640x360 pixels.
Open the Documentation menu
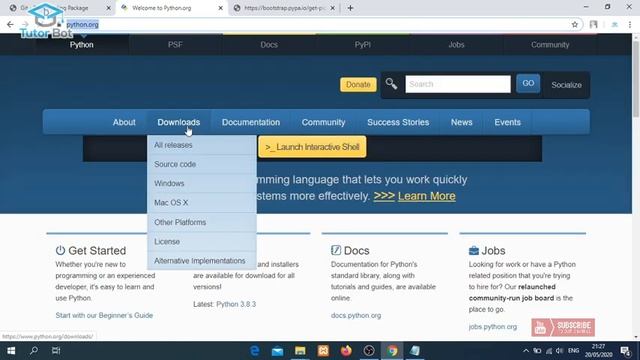tap(251, 122)
